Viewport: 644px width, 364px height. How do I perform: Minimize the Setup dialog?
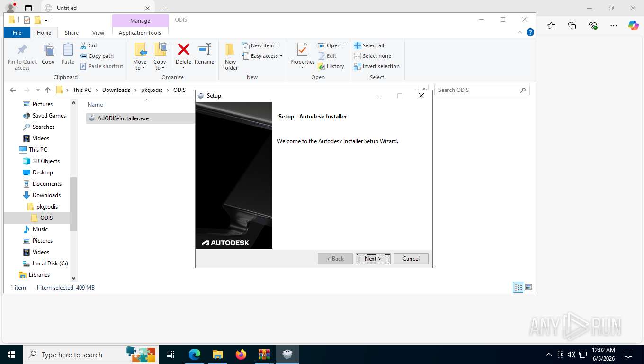coord(378,96)
